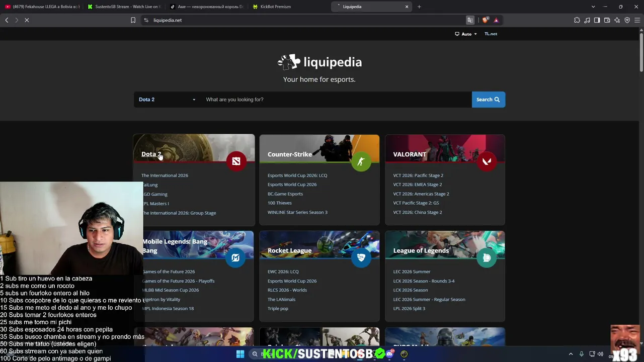Open the browser extensions puzzle icon
Screen dimensions: 644x362
click(x=577, y=20)
